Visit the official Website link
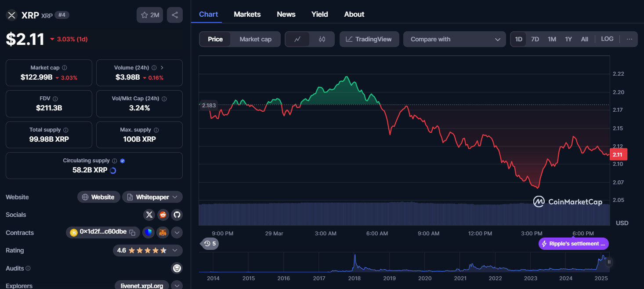 coord(98,197)
